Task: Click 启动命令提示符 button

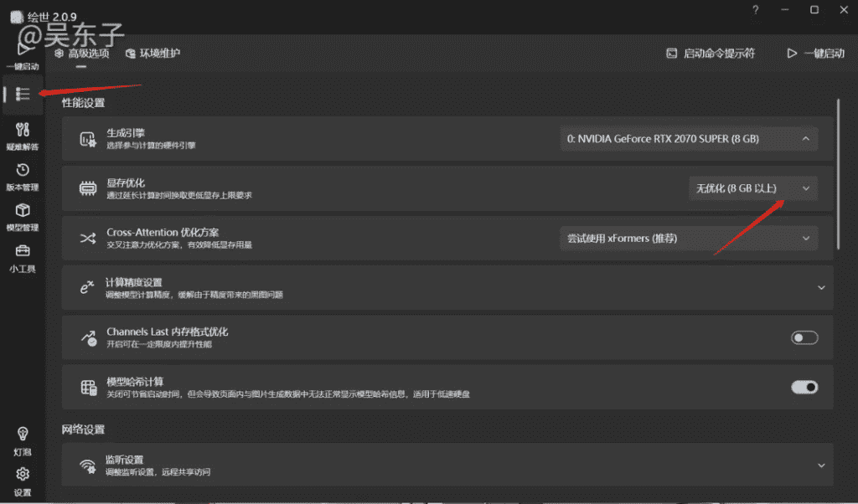Action: click(711, 54)
